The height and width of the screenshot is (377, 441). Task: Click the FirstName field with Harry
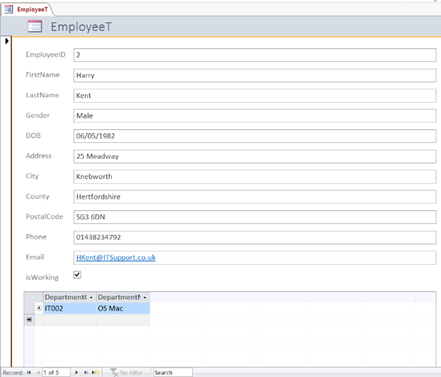pos(255,75)
